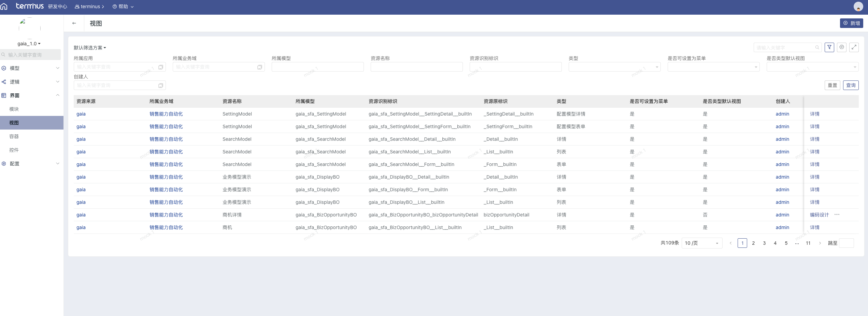Open 详情 for SettingForm__builtIn row
The width and height of the screenshot is (868, 316).
tap(814, 126)
